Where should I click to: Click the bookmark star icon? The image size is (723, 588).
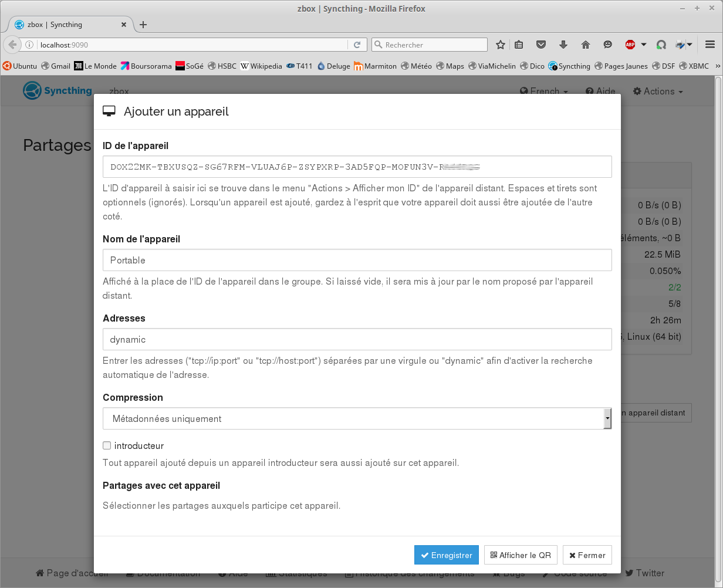501,45
